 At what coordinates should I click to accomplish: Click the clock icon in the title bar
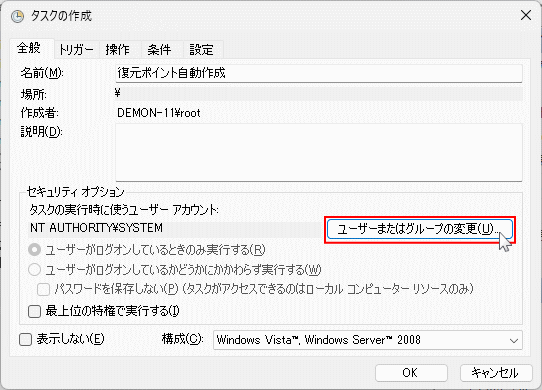tap(17, 16)
